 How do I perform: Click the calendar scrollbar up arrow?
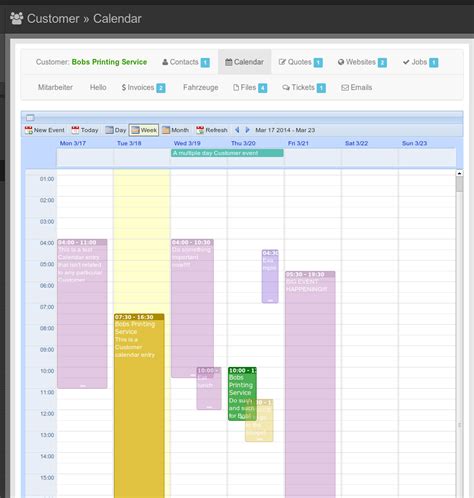pos(459,173)
